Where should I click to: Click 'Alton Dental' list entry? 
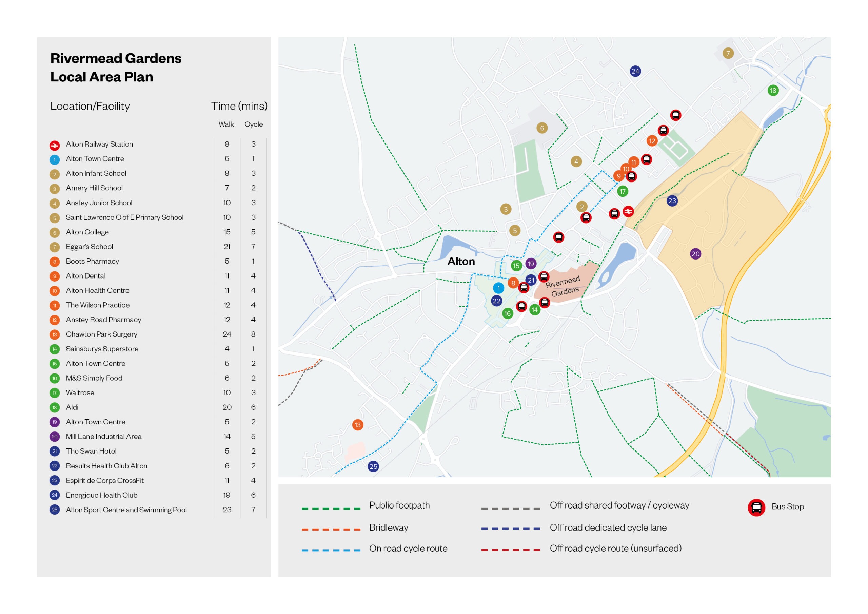click(85, 276)
